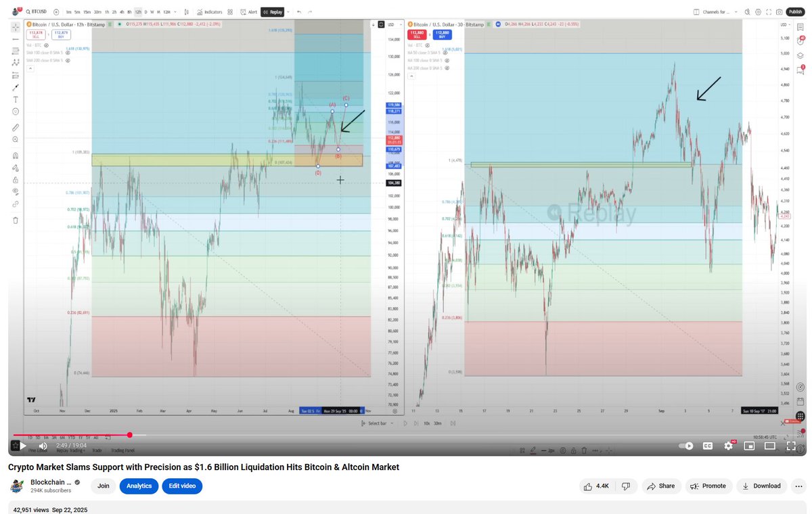812x514 pixels.
Task: Open more actions ellipsis menu
Action: 800,486
